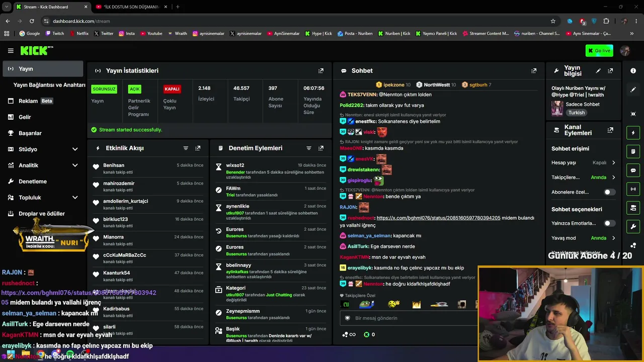
Task: Click the green Go live button
Action: [599, 51]
